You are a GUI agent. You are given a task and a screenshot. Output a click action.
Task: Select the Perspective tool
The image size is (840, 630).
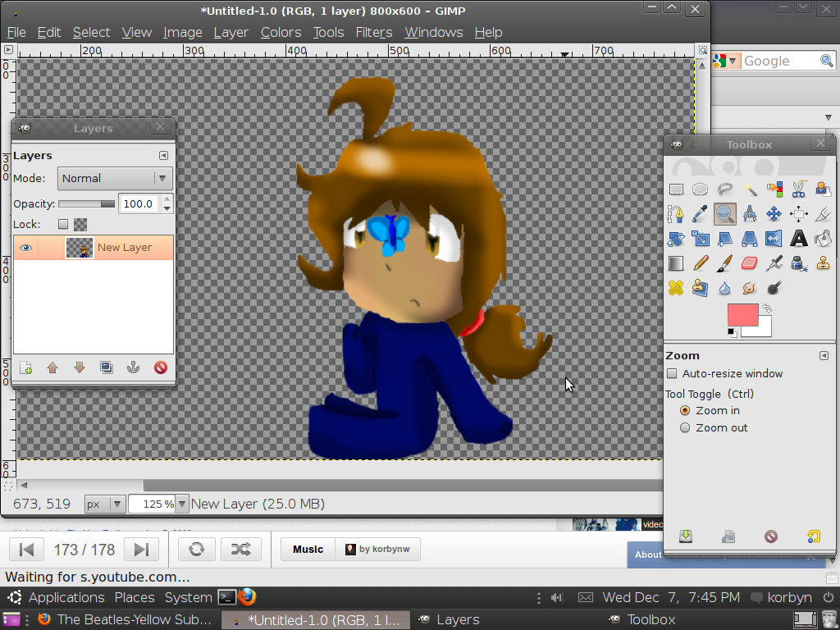[750, 239]
